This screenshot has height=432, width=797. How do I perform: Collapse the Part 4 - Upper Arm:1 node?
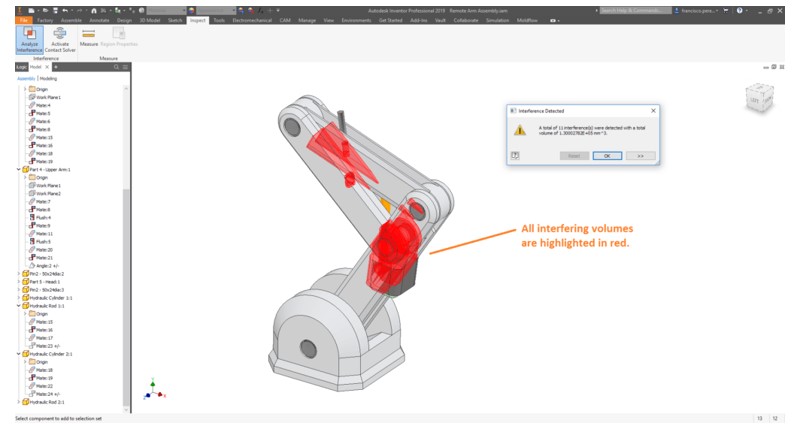point(20,170)
